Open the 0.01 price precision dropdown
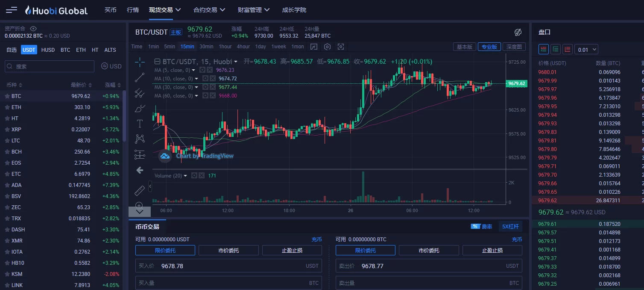The width and height of the screenshot is (644, 290). point(586,50)
